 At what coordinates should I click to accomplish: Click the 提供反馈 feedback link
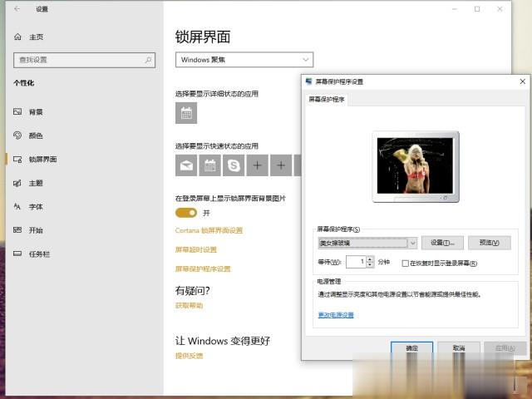click(190, 356)
